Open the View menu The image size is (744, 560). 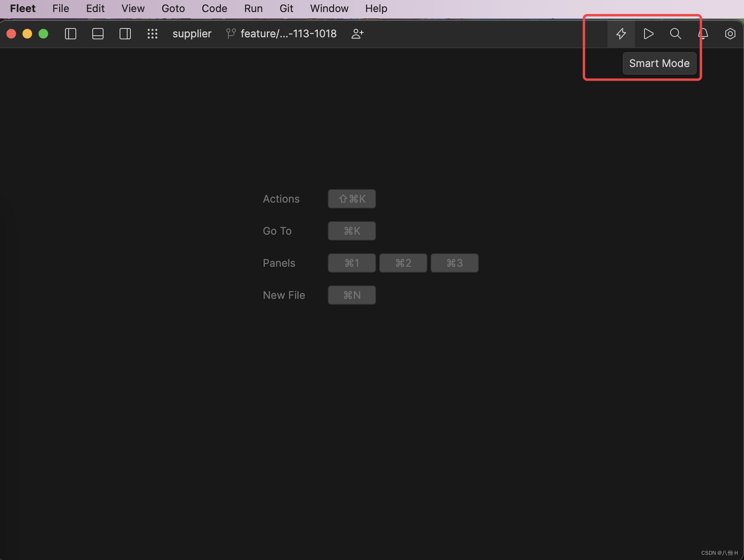(x=133, y=8)
